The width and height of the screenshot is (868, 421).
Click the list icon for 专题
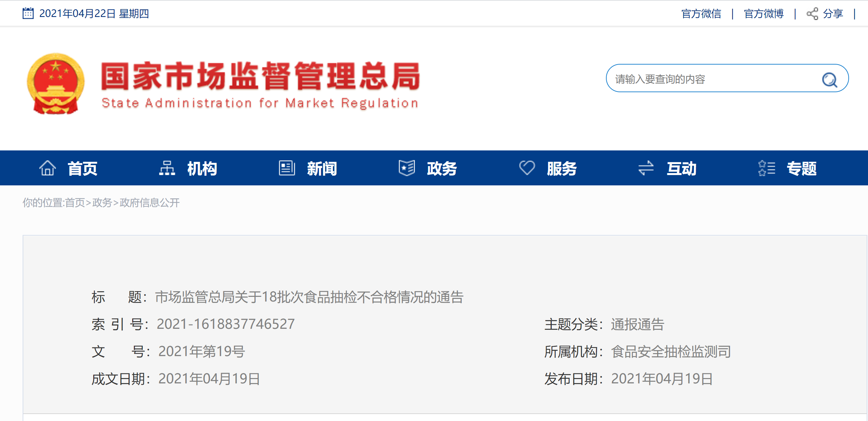click(x=766, y=168)
